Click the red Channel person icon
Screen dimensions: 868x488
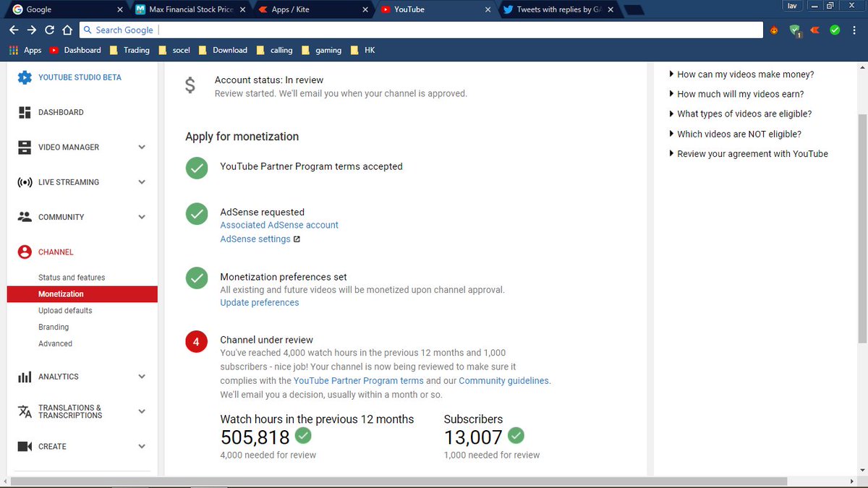(x=25, y=252)
